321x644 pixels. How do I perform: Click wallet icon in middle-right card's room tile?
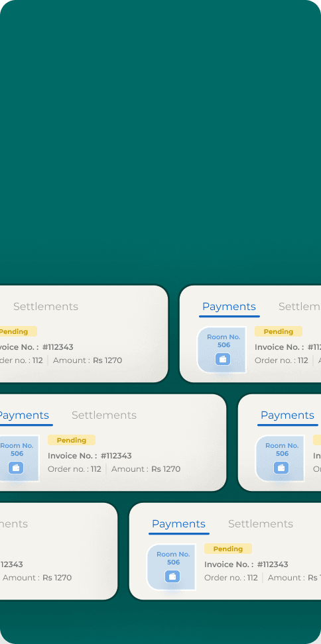point(281,468)
